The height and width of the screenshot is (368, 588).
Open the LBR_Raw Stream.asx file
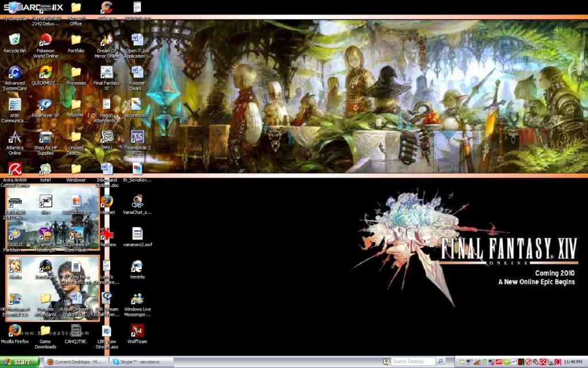coord(106,331)
